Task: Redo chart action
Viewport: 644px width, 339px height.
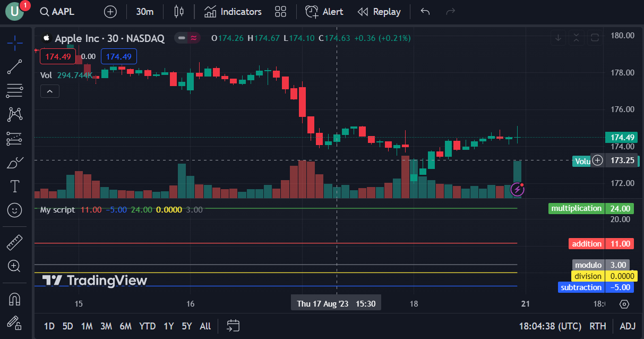Action: [451, 12]
